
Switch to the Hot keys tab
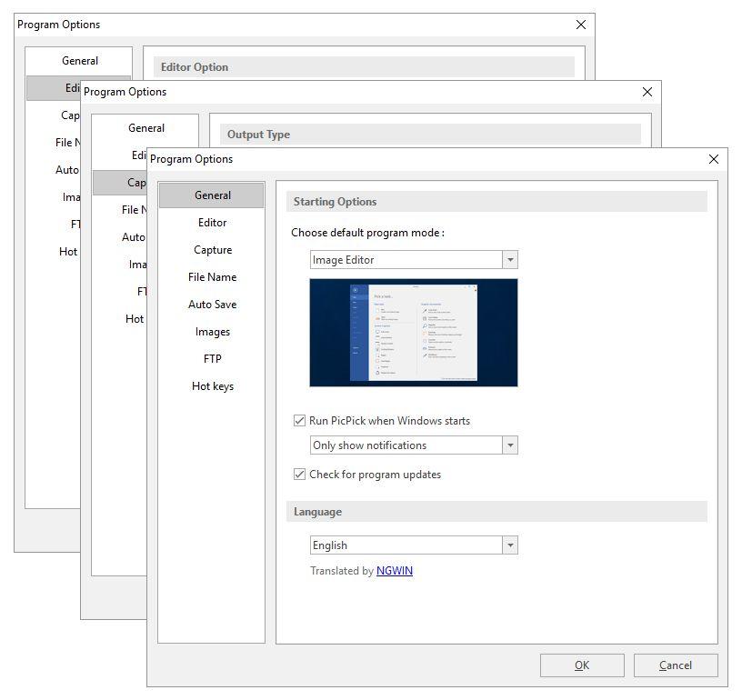pyautogui.click(x=212, y=386)
